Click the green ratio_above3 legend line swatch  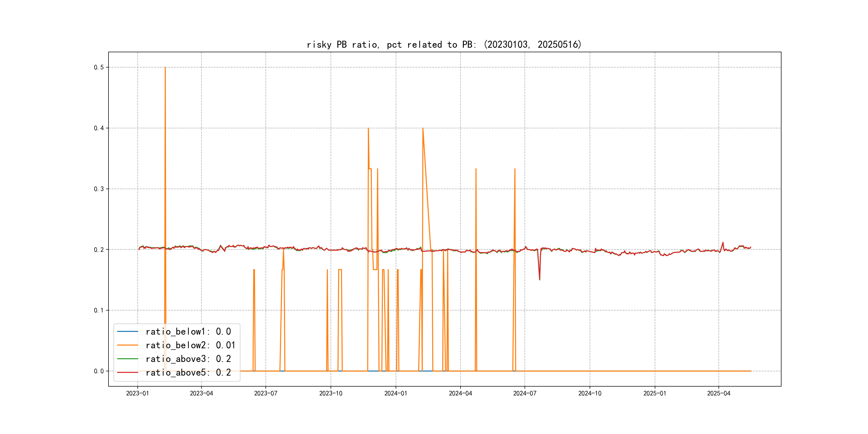tap(127, 359)
